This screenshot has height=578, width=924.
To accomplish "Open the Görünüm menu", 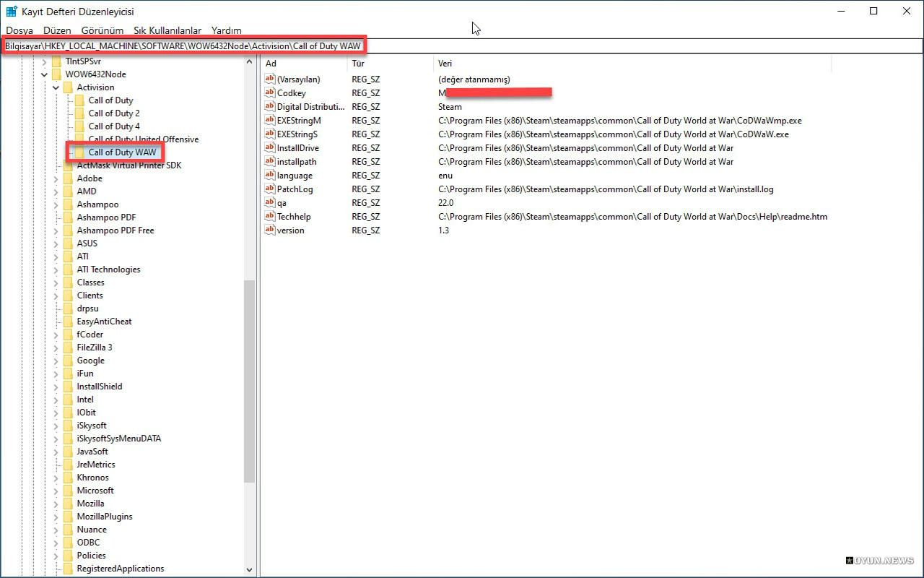I will click(x=103, y=30).
